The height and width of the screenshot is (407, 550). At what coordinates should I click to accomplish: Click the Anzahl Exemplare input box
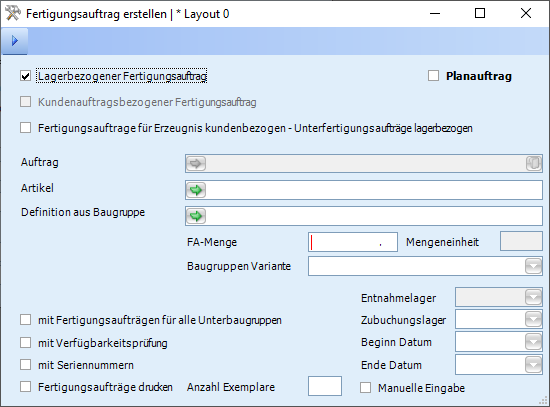tap(325, 386)
